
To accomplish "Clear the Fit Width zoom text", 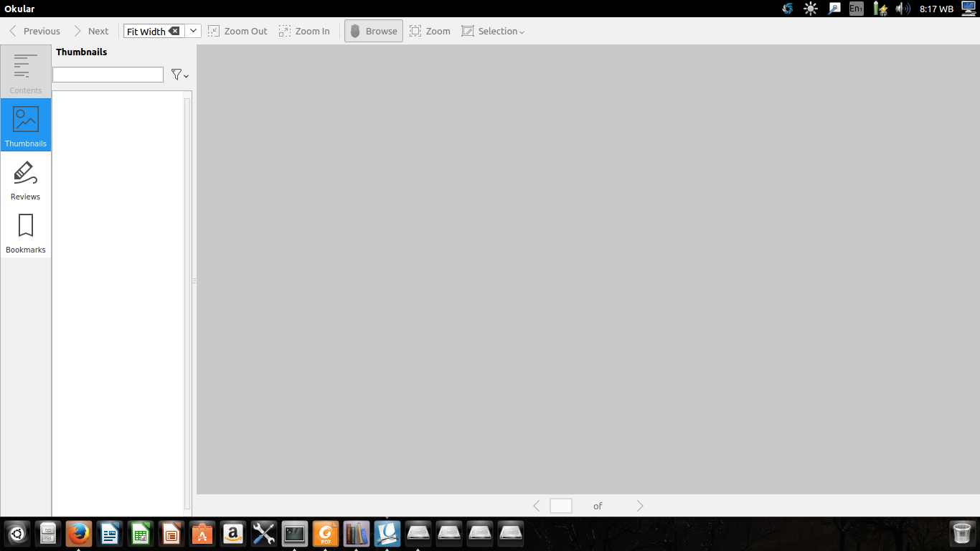I will click(x=175, y=31).
